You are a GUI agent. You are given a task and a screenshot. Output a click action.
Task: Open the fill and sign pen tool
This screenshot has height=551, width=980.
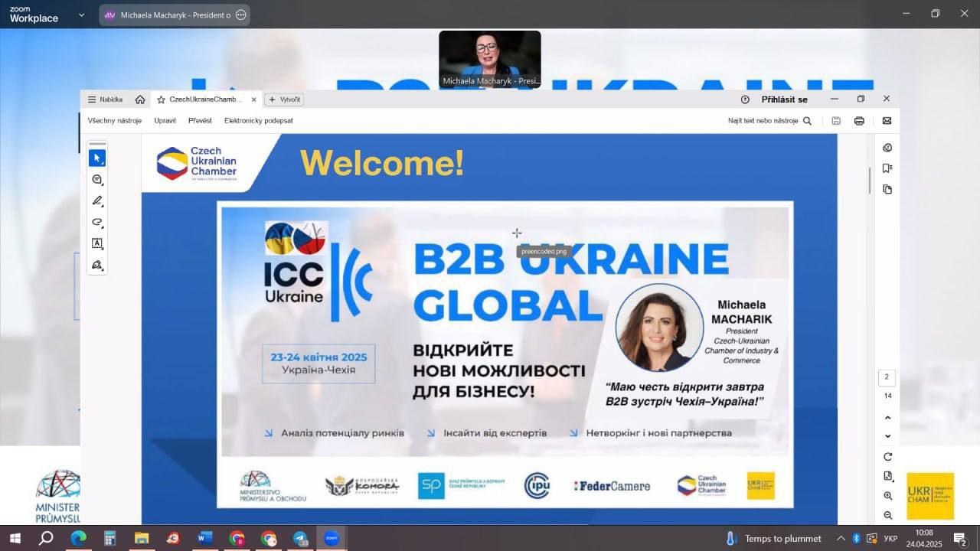point(97,265)
